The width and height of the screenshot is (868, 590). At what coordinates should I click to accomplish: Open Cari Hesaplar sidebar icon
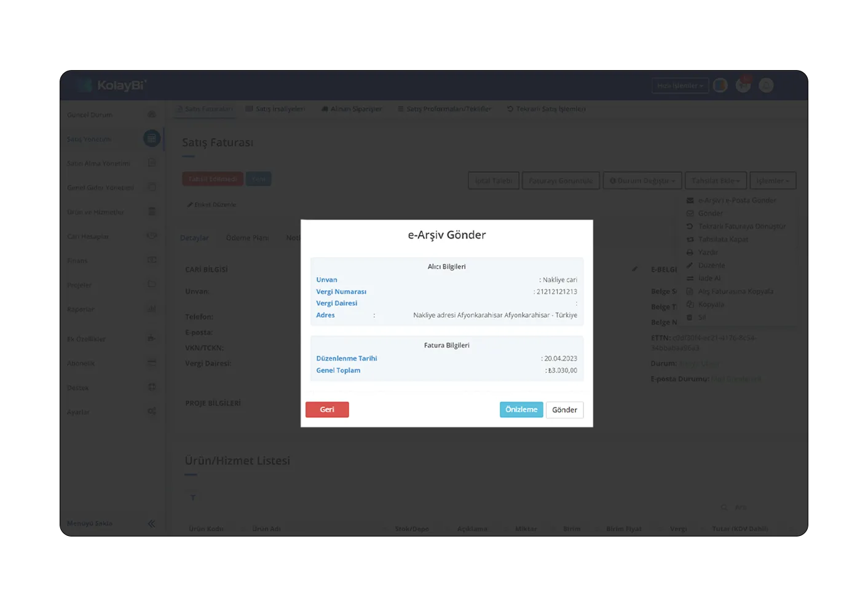[152, 235]
